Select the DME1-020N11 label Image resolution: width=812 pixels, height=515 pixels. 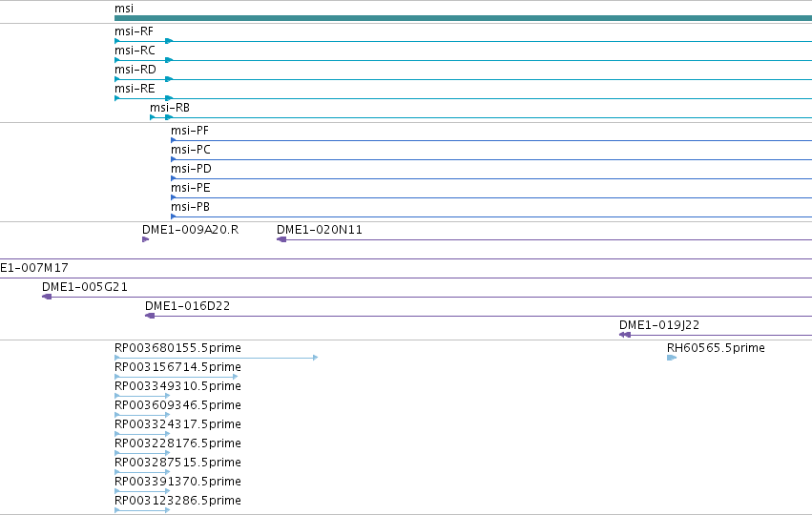(320, 230)
